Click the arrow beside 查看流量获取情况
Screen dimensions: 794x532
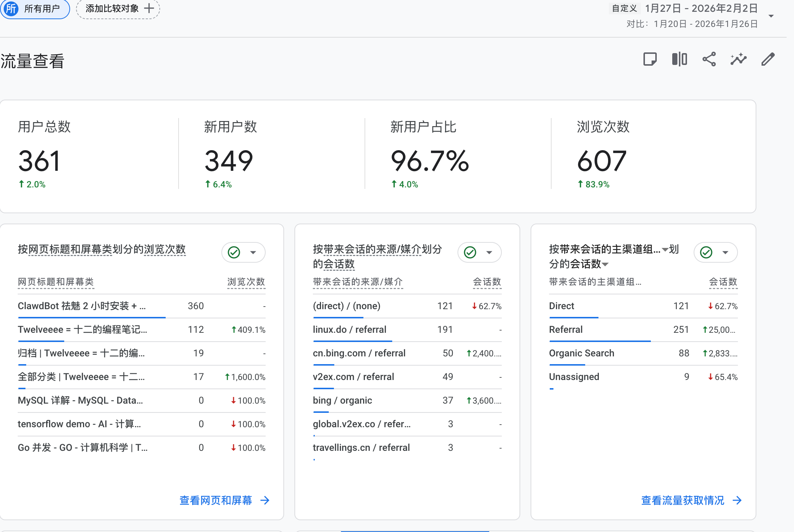tap(737, 500)
